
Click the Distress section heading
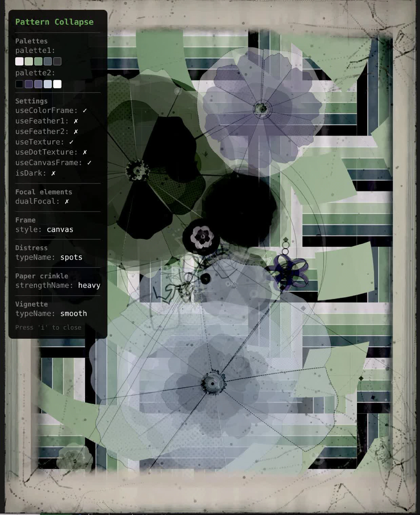tap(31, 248)
